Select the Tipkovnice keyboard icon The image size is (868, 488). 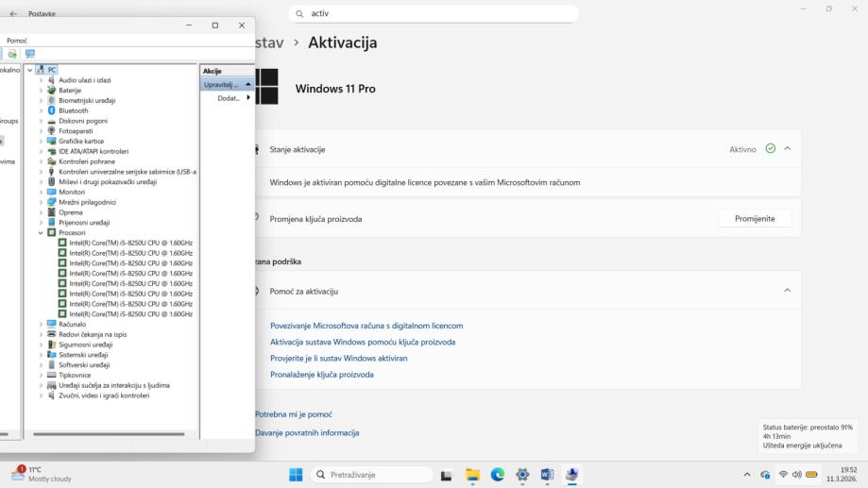point(52,375)
